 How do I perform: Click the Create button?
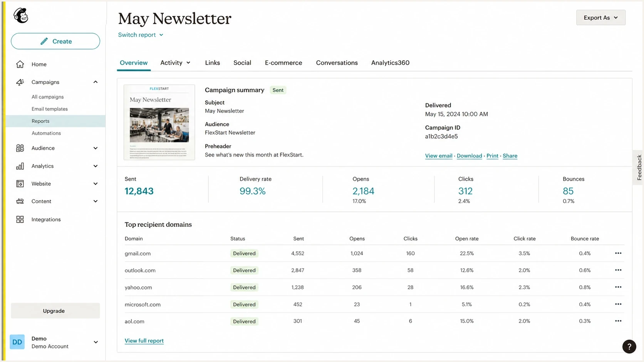(55, 41)
